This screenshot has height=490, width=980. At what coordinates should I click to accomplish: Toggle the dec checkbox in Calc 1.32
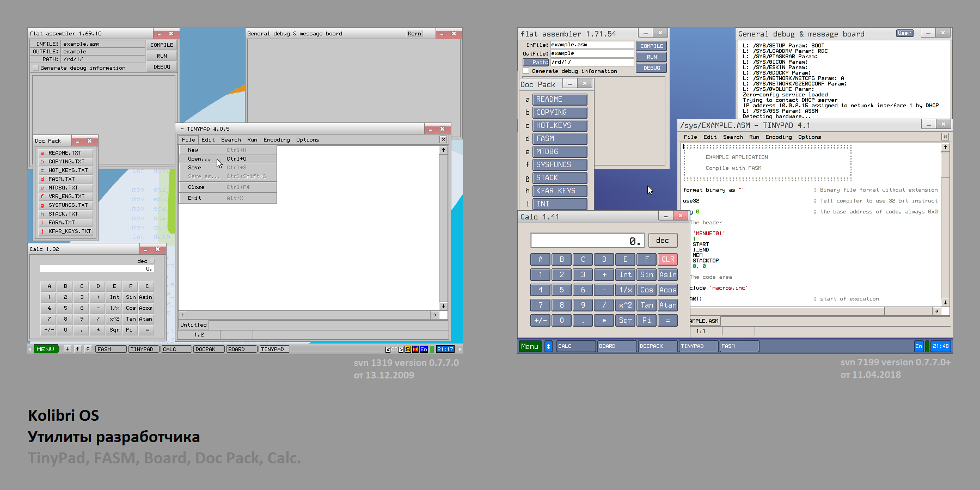pyautogui.click(x=152, y=261)
